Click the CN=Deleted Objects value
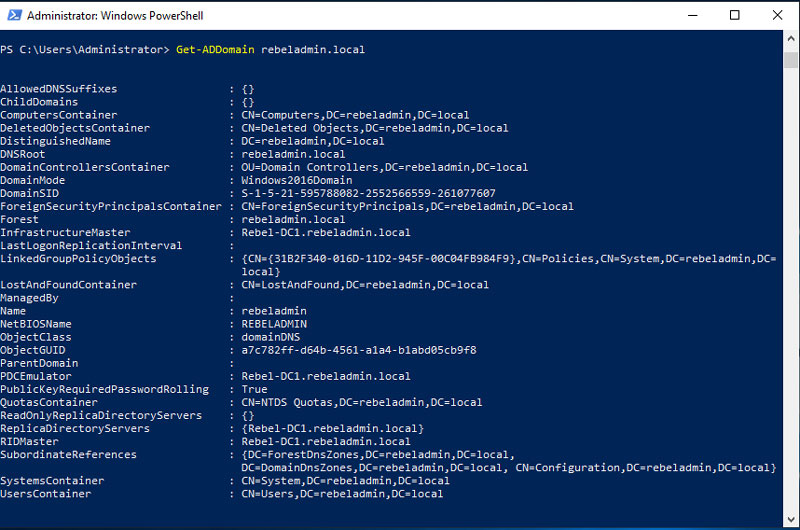 (x=375, y=128)
